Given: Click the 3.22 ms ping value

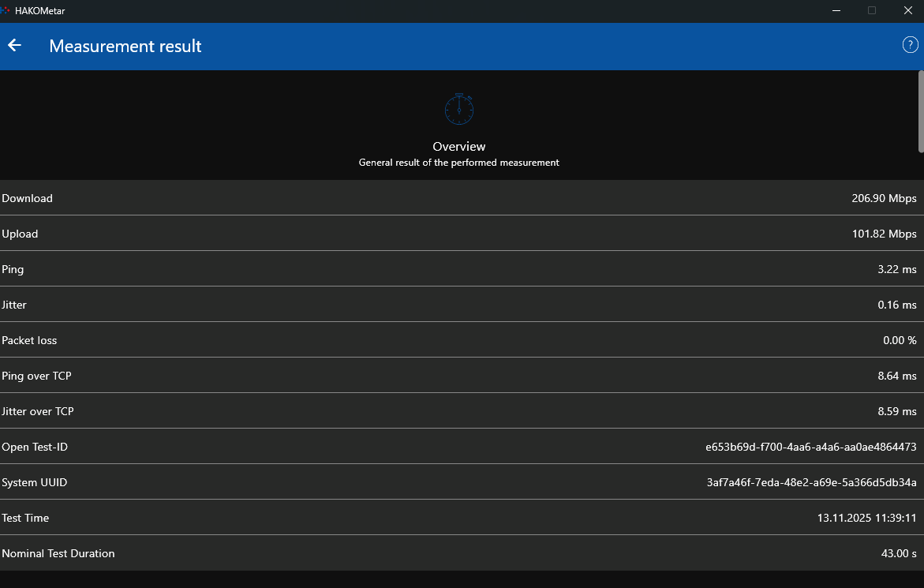Looking at the screenshot, I should pyautogui.click(x=897, y=269).
